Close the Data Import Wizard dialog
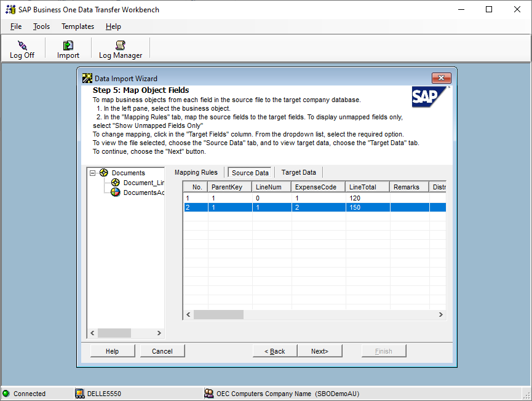This screenshot has height=401, width=532. (441, 78)
